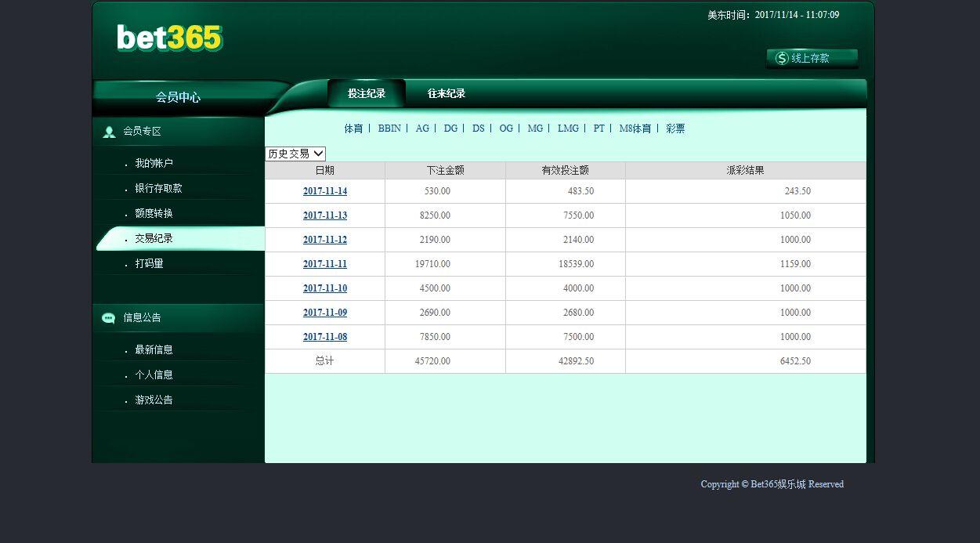980x543 pixels.
Task: Click the 下注金额 column header
Action: (445, 170)
